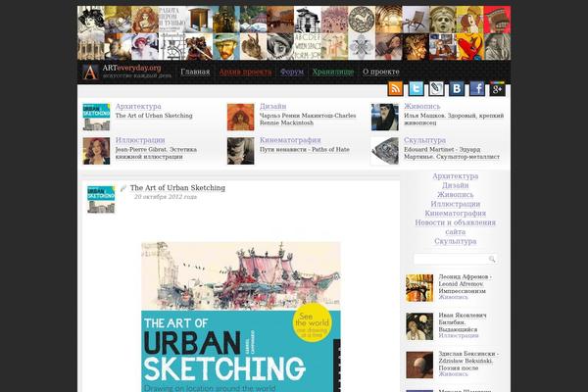588x392 pixels.
Task: Open Jean-Pierre Gibrat article link
Action: coord(156,153)
